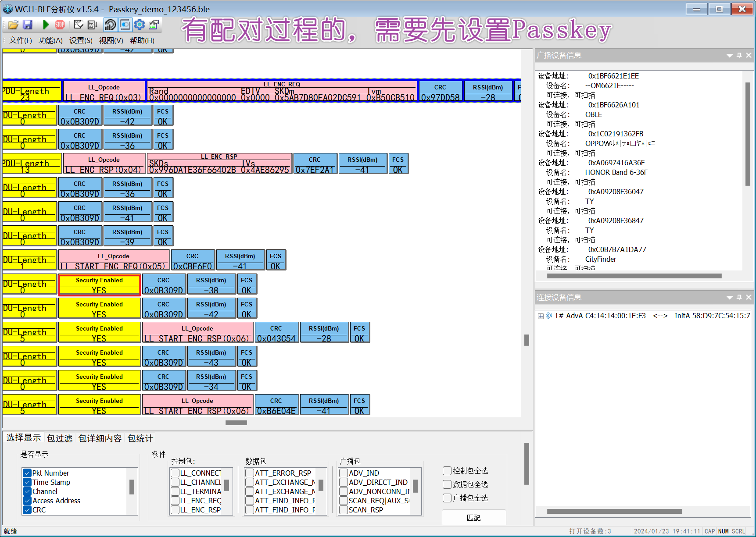
Task: Select device address 0x1BF6621E1EE
Action: (x=613, y=76)
